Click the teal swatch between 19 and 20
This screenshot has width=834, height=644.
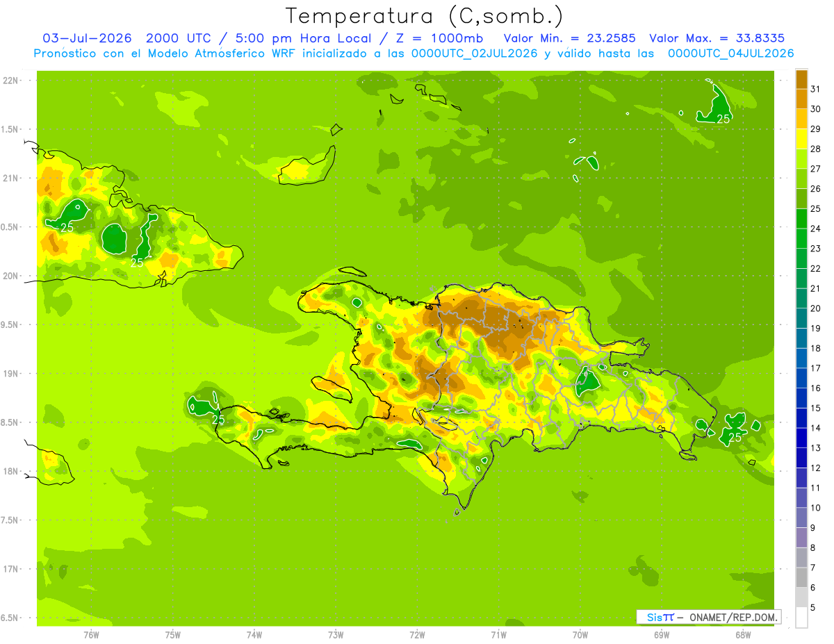tap(801, 318)
